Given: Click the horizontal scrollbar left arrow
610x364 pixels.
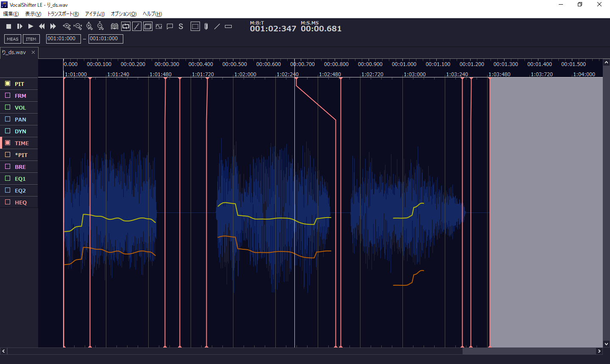Looking at the screenshot, I should point(3,351).
